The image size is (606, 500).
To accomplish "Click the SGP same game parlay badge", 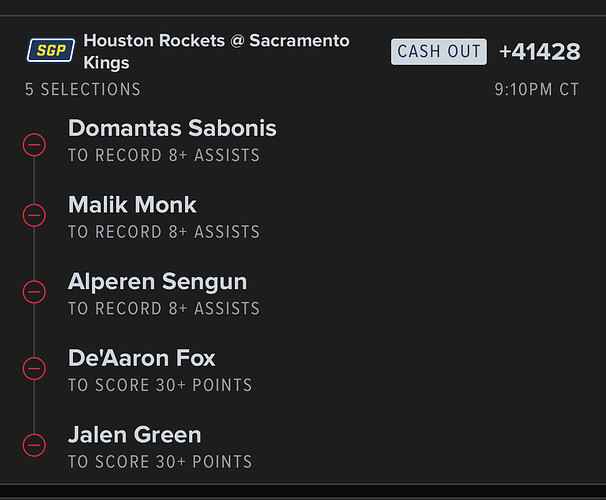I will [x=51, y=50].
